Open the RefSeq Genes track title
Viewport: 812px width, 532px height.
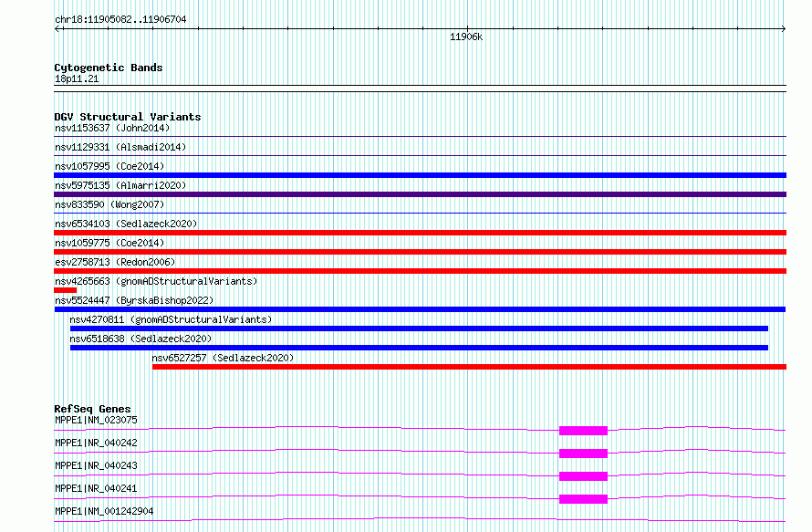click(x=92, y=409)
